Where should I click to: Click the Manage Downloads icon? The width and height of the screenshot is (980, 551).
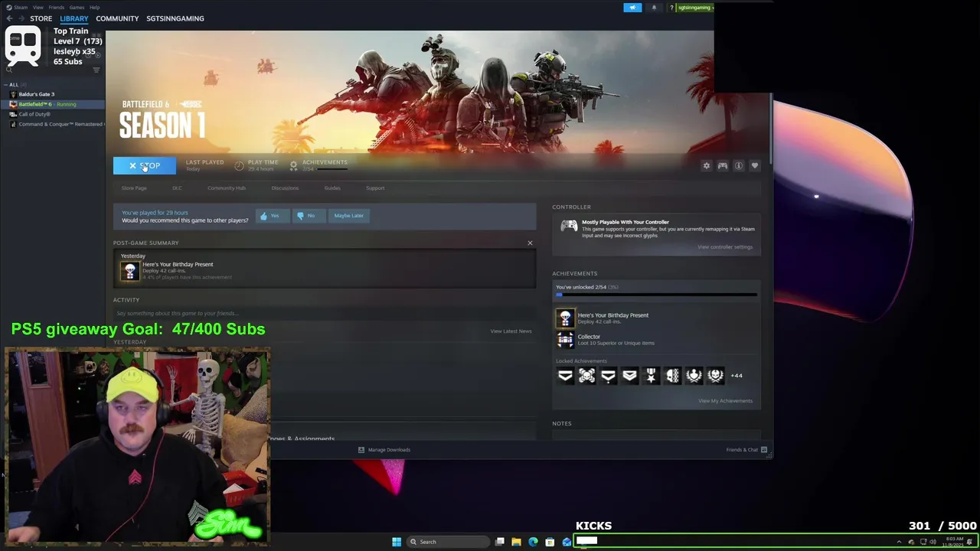(x=361, y=450)
